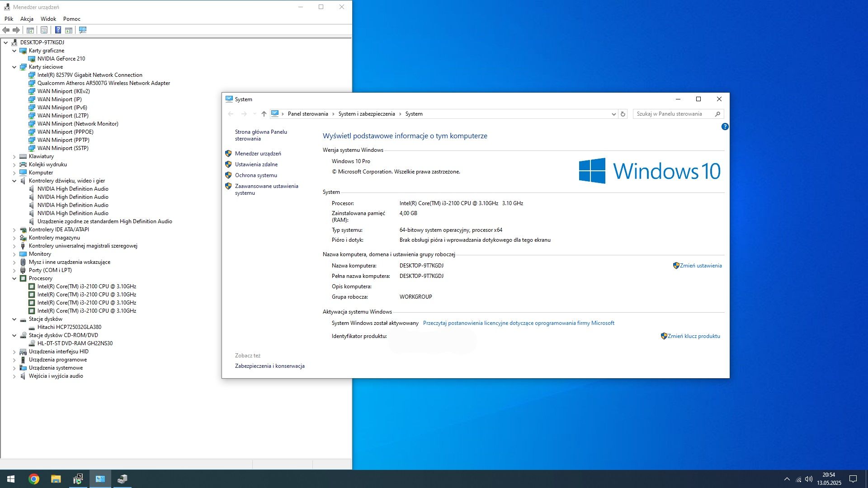Viewport: 868px width, 488px height.
Task: Click the blue Help question-mark toolbar icon
Action: tap(58, 30)
